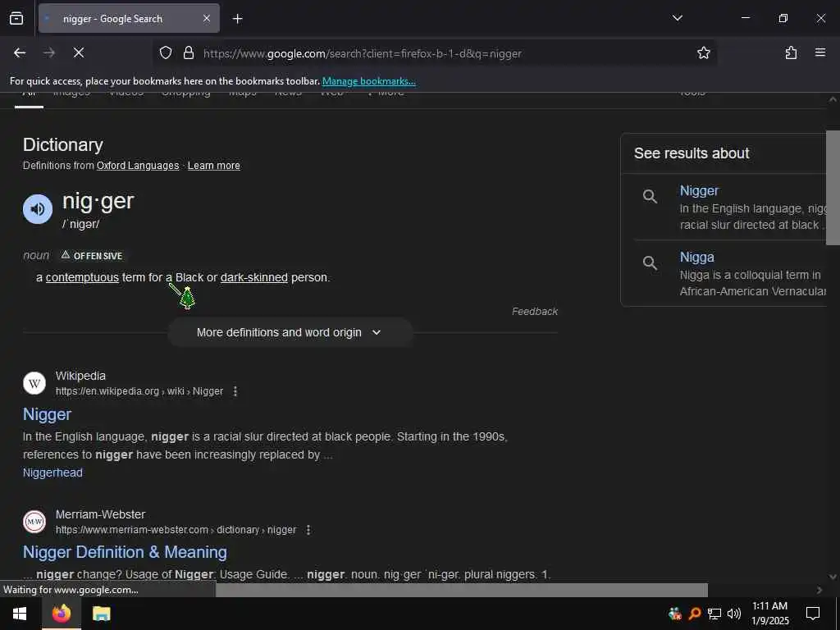This screenshot has width=840, height=630.
Task: Open the Wikipedia result title link
Action: (x=47, y=414)
